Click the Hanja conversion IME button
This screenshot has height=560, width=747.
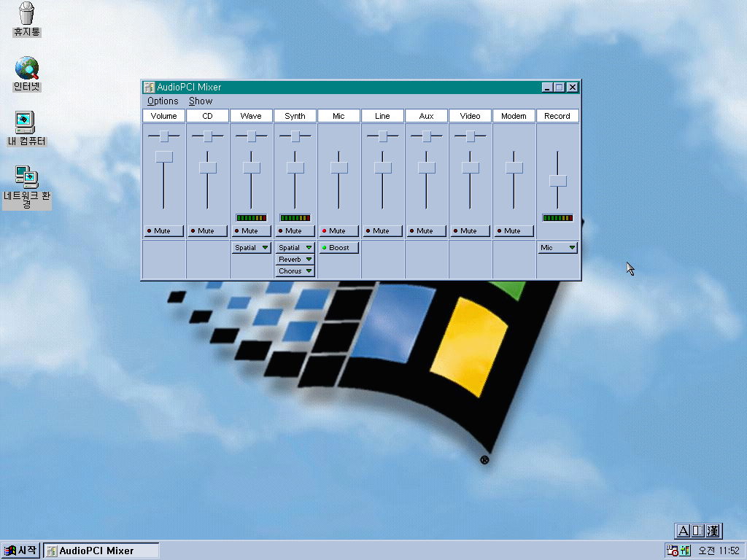point(713,531)
